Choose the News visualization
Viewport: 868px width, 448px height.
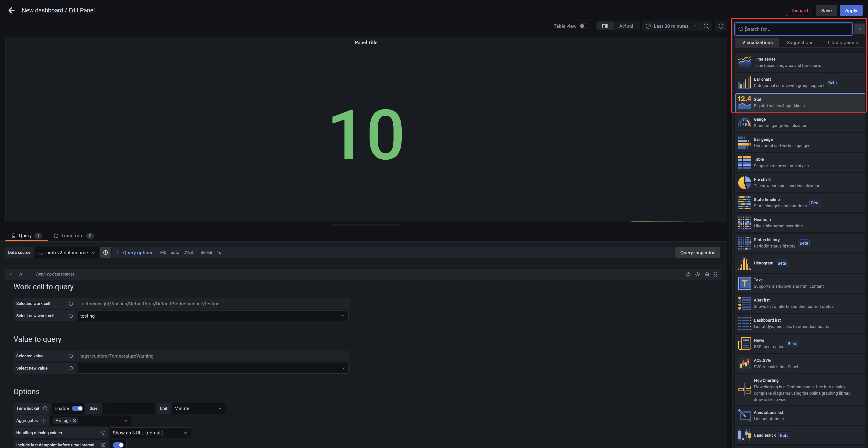click(800, 344)
